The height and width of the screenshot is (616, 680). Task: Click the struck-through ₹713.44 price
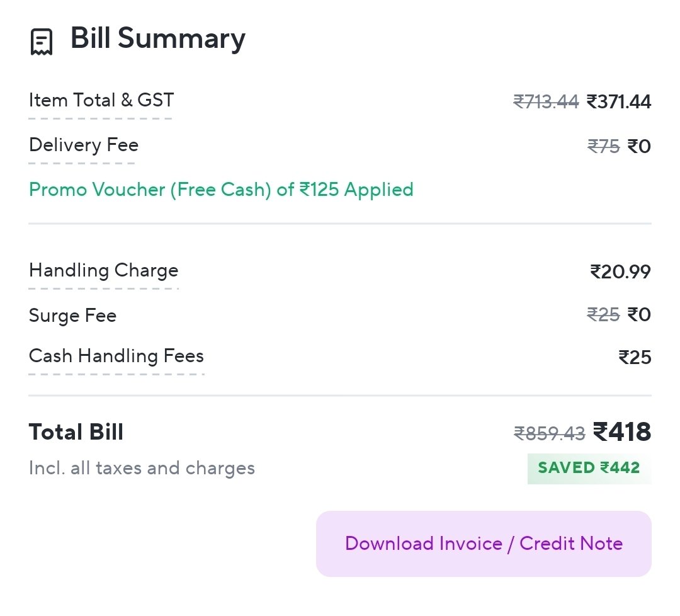pyautogui.click(x=546, y=101)
